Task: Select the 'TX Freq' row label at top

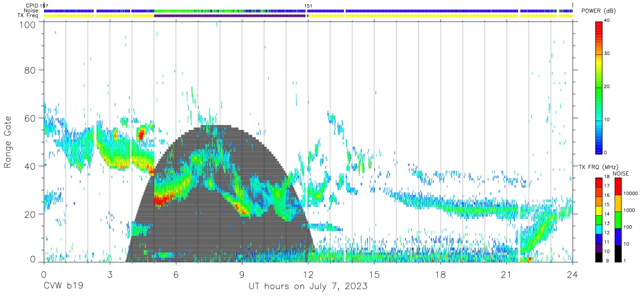Action: 28,16
